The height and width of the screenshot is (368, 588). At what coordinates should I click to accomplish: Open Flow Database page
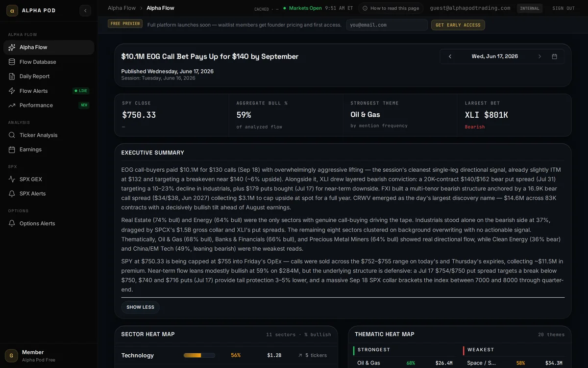pyautogui.click(x=49, y=62)
